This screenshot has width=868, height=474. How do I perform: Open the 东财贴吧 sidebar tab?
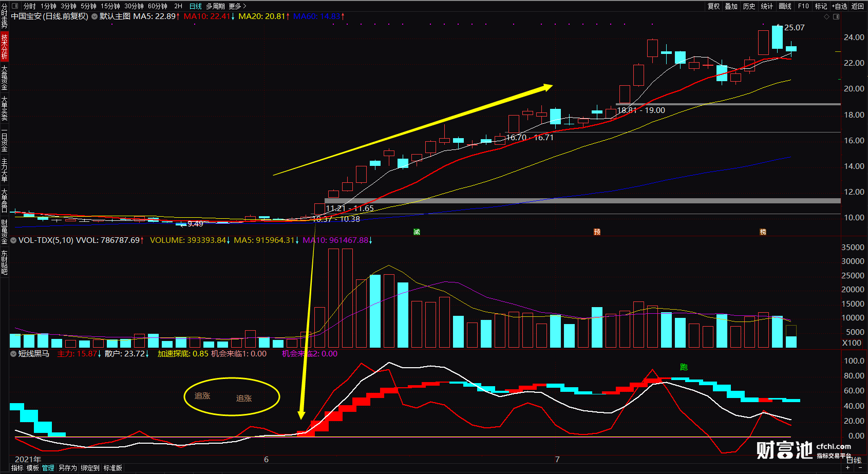pos(4,262)
